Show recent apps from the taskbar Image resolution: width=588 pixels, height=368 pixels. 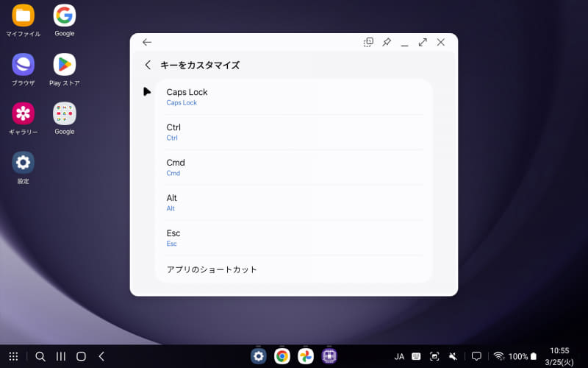[x=61, y=356]
